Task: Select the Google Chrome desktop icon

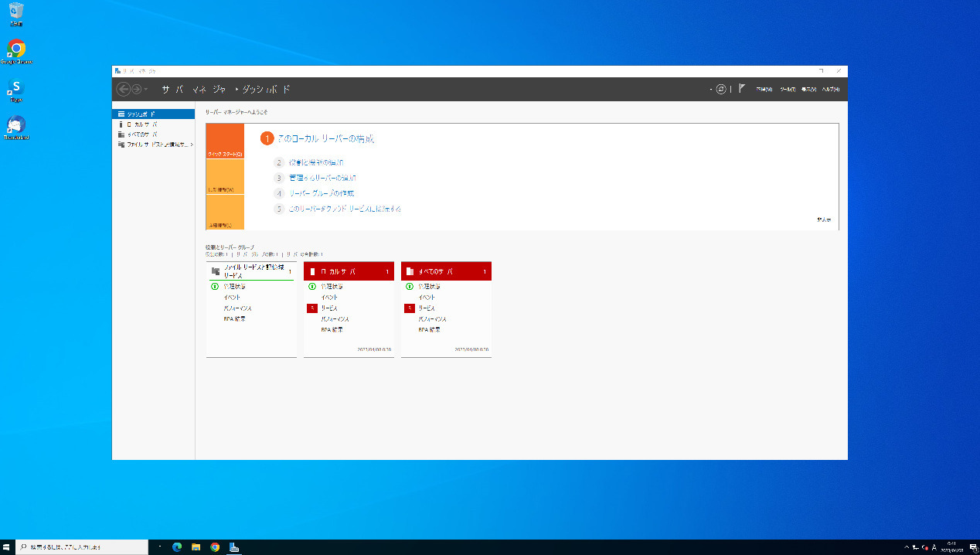Action: (x=16, y=52)
